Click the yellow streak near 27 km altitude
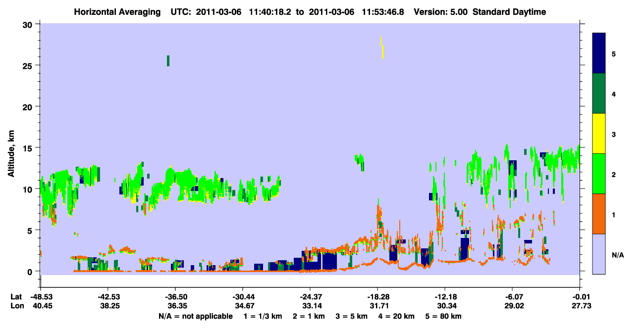The image size is (644, 330). click(381, 48)
